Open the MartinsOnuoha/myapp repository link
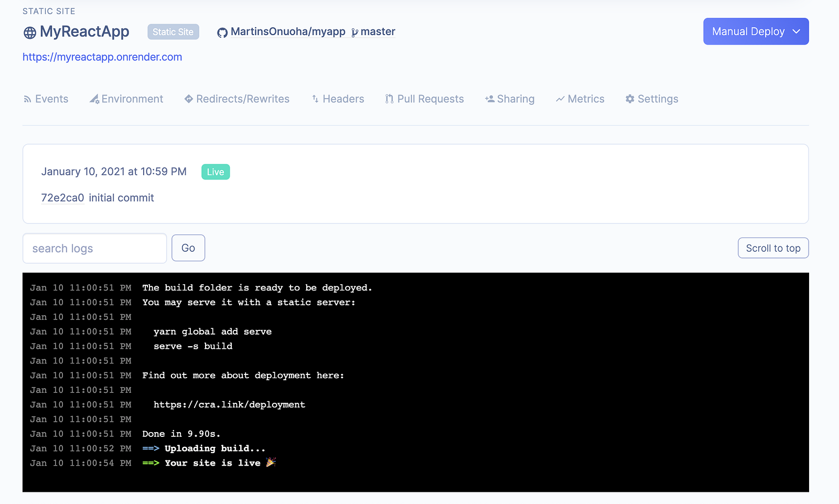 288,32
